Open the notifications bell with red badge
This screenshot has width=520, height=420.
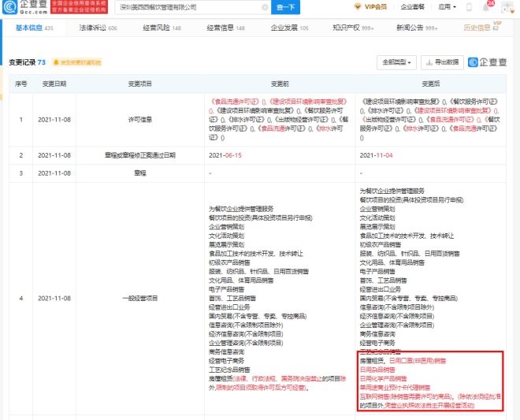[x=488, y=7]
